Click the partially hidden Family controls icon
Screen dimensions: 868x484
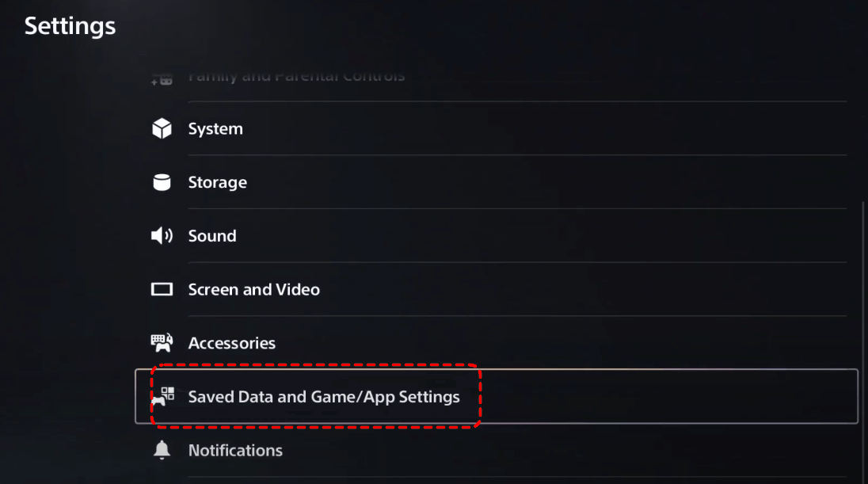[162, 81]
